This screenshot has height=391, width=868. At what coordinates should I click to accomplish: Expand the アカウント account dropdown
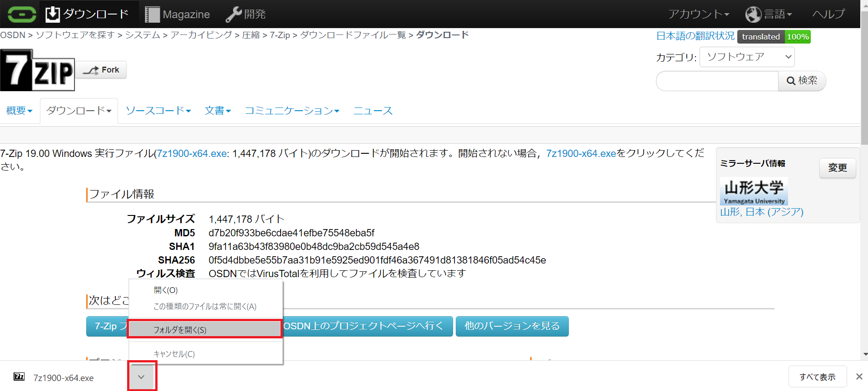(699, 15)
